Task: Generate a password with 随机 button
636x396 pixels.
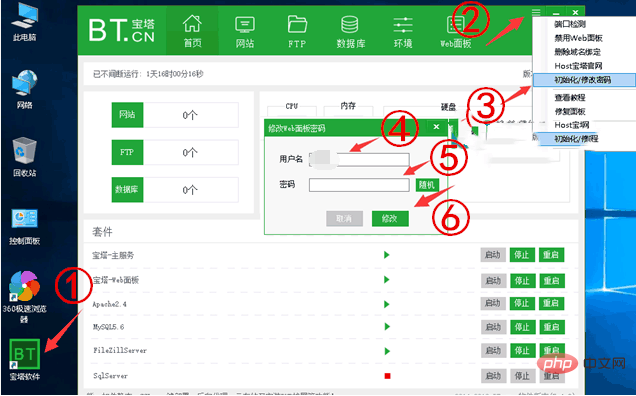Action: [427, 185]
